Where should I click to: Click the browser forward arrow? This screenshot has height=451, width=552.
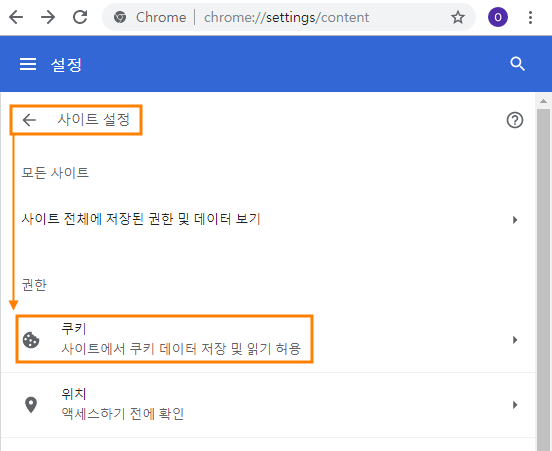(x=48, y=17)
